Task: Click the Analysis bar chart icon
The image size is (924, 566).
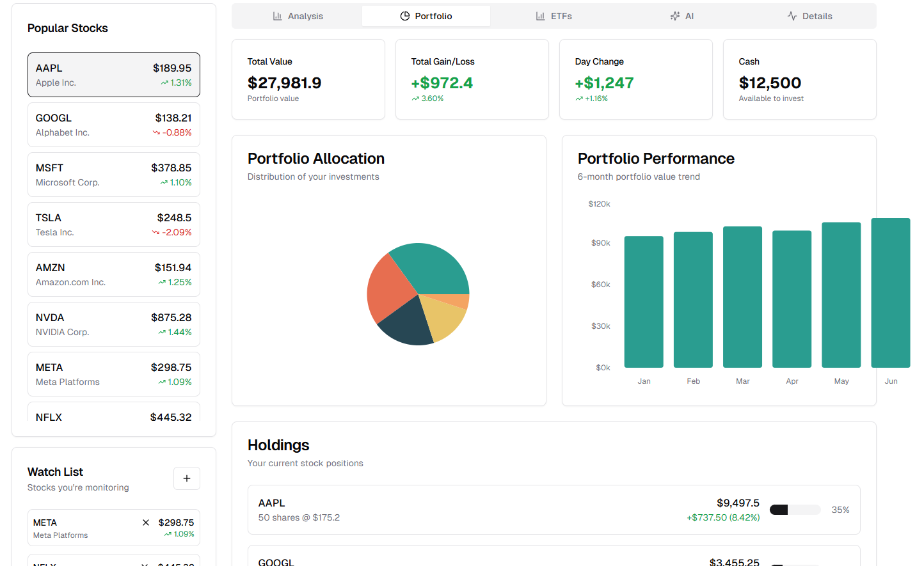Action: point(277,16)
